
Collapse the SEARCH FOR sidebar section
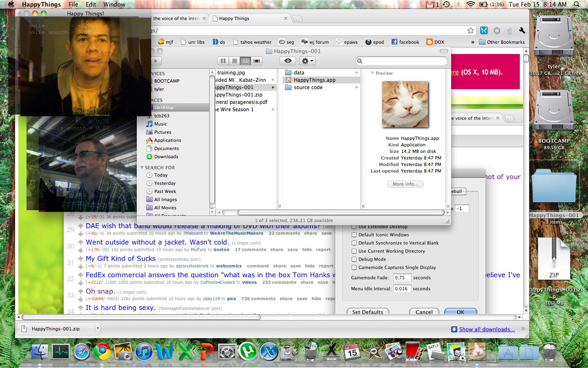pos(142,168)
